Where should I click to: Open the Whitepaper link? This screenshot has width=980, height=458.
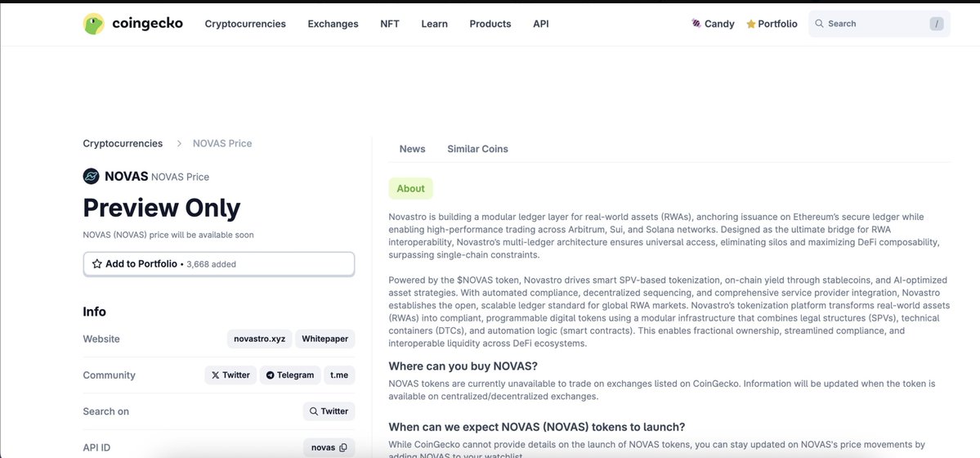pos(325,339)
